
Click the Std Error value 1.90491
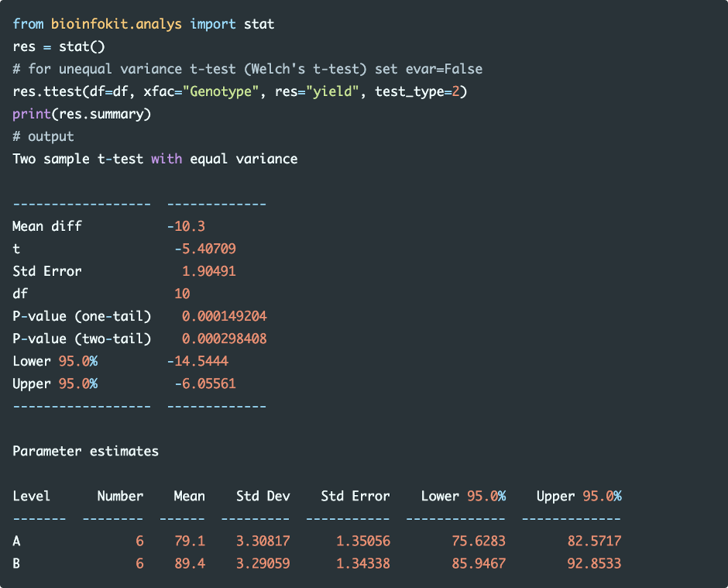click(x=209, y=271)
